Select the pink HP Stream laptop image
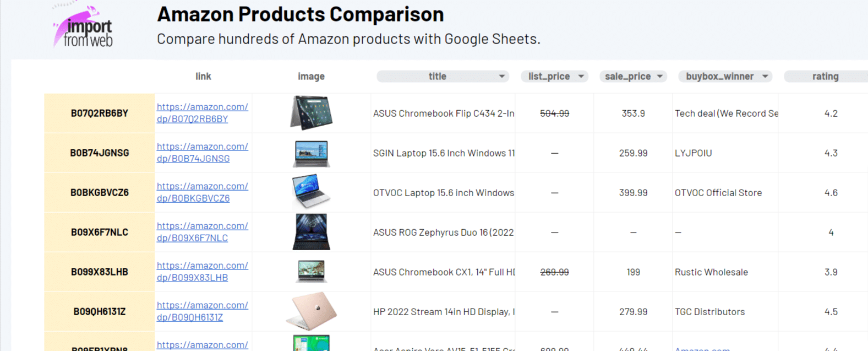Viewport: 868px width, 351px height. [311, 311]
